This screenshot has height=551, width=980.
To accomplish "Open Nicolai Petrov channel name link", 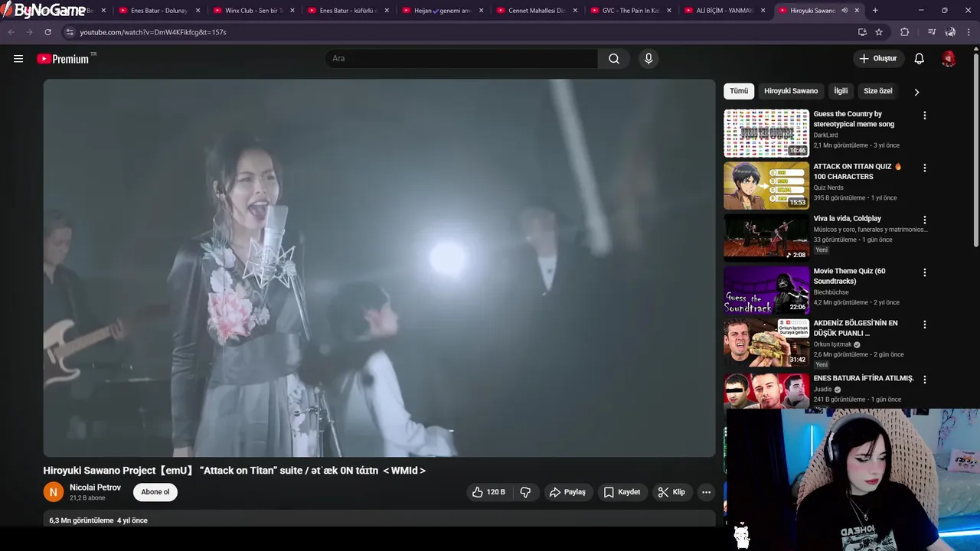I will pos(95,487).
